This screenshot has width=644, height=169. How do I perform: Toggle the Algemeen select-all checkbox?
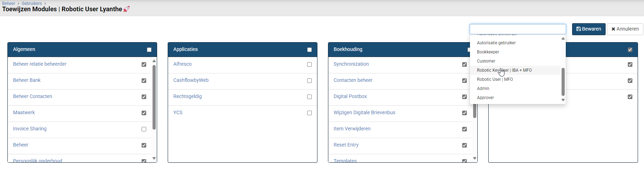click(x=149, y=50)
